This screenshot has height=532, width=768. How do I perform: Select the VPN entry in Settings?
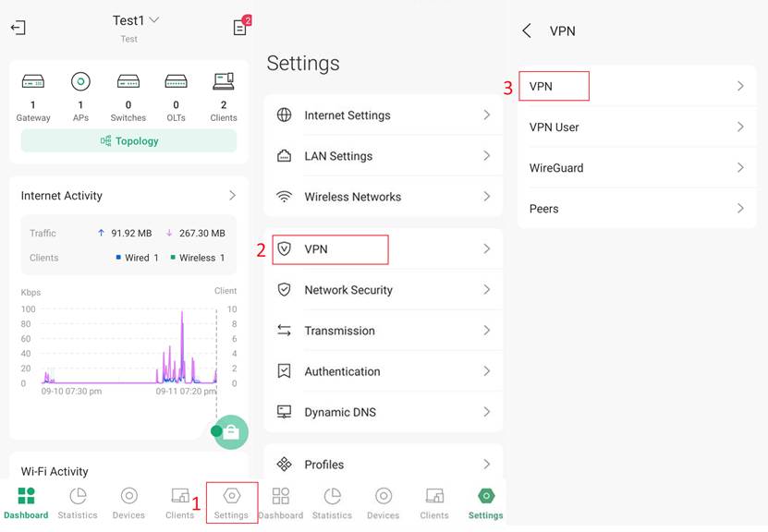[x=330, y=249]
